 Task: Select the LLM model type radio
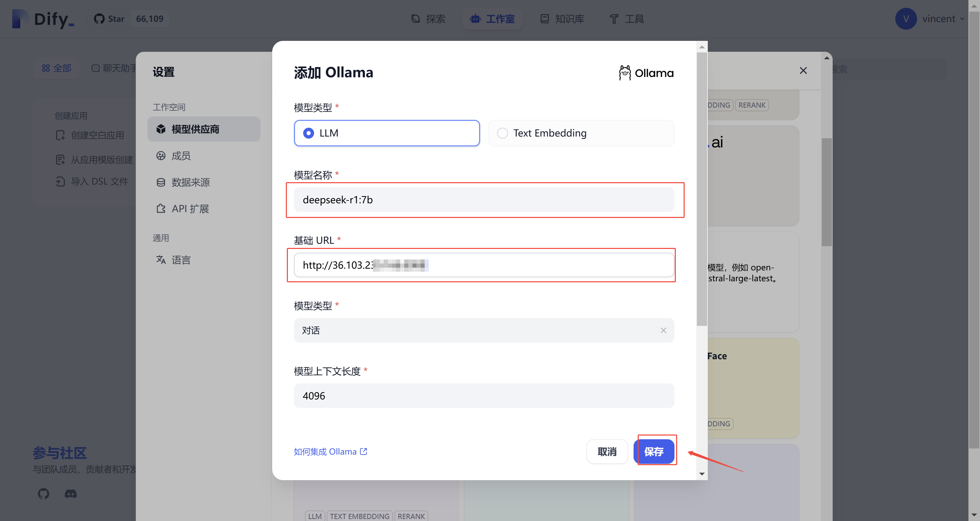click(x=387, y=133)
